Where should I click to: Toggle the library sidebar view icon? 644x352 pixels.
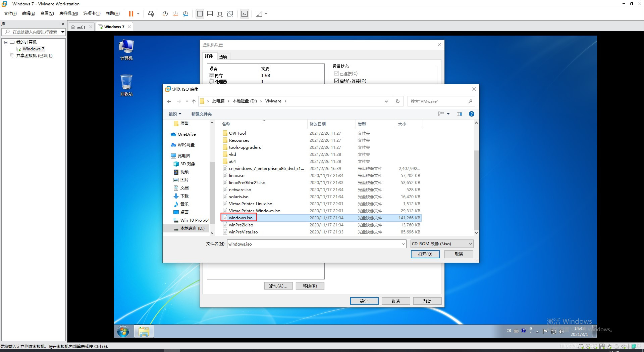200,14
